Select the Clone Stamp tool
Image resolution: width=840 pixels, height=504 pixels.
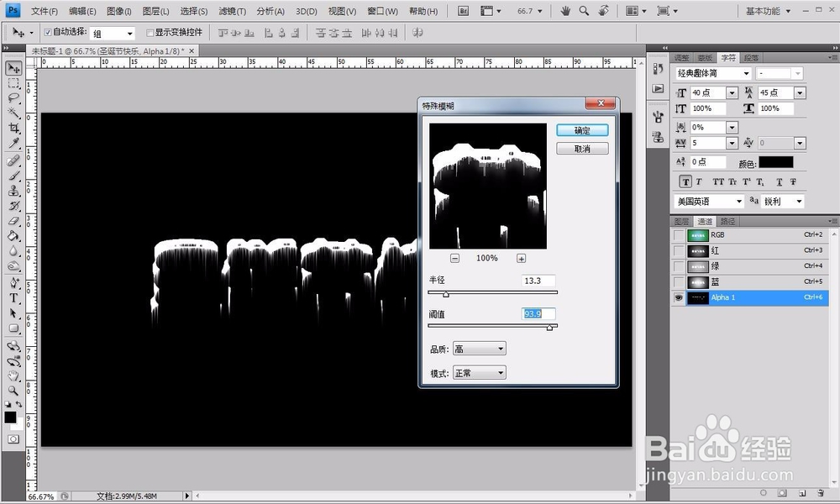[x=13, y=191]
